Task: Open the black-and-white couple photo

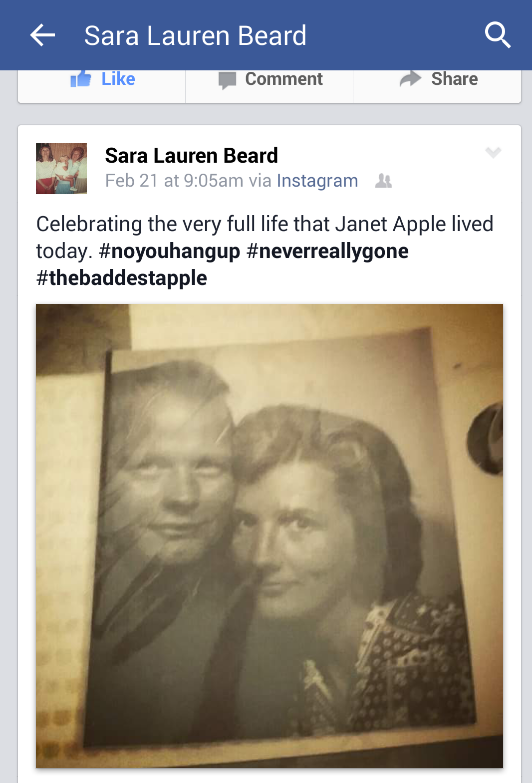Action: pyautogui.click(x=269, y=536)
